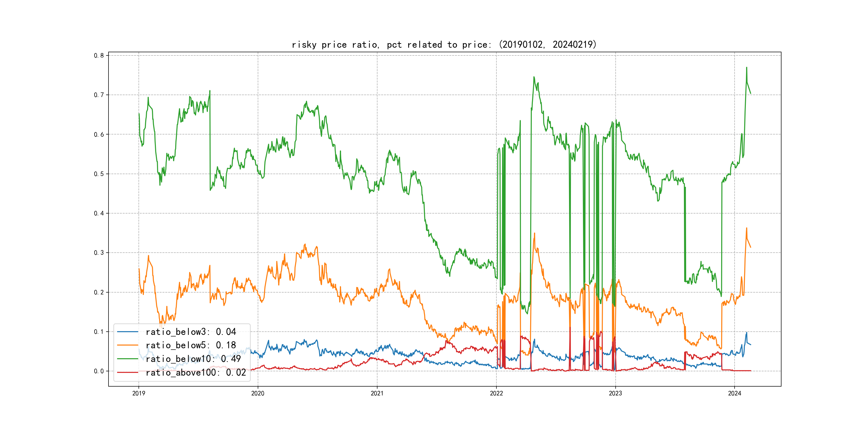Click the 2021 x-axis tick label

[x=377, y=393]
